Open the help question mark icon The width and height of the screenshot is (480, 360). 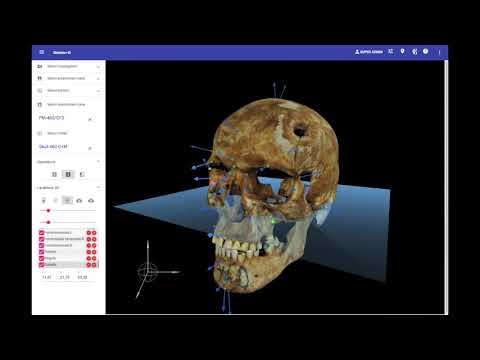[x=426, y=51]
